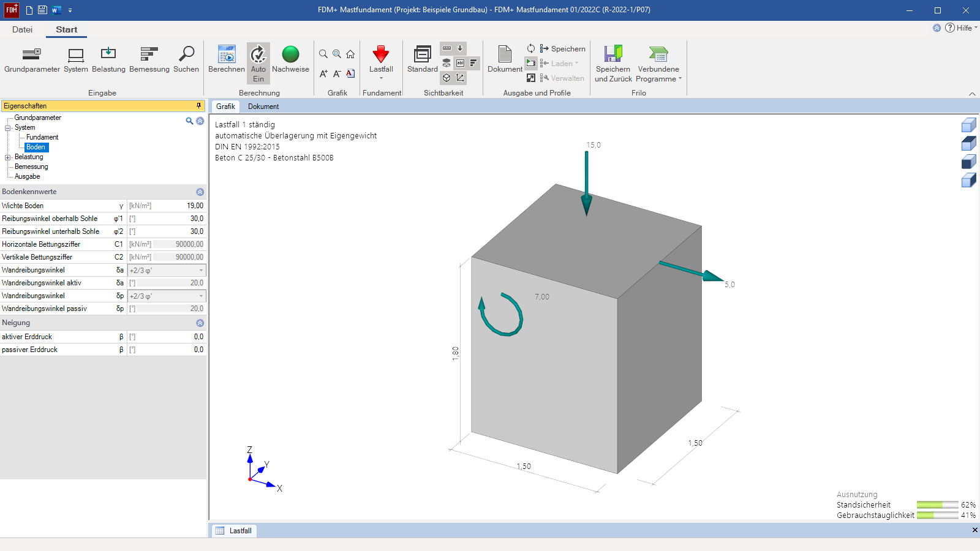
Task: Click the Hilfe help menu
Action: (961, 28)
